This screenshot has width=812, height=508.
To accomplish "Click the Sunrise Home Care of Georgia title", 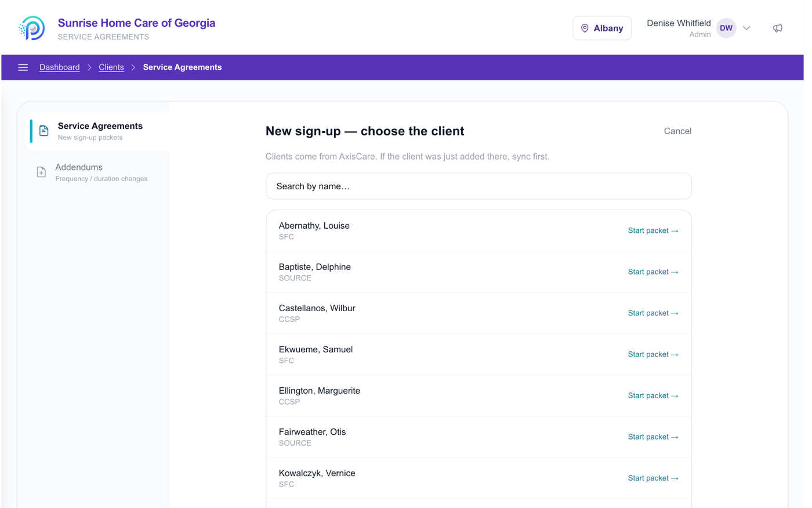I will pos(136,23).
